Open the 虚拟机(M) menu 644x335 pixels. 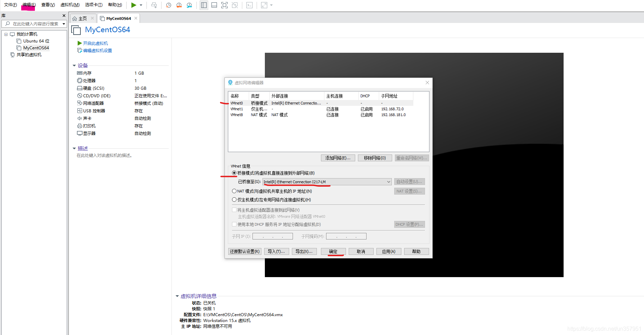70,5
